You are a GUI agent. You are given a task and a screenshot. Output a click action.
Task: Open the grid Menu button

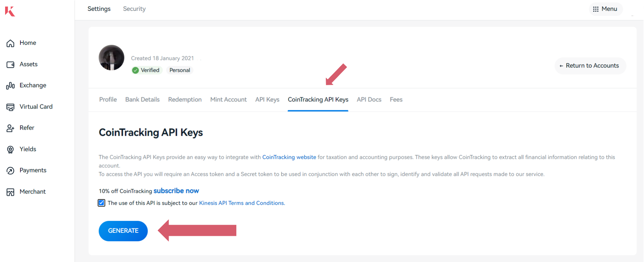tap(605, 9)
